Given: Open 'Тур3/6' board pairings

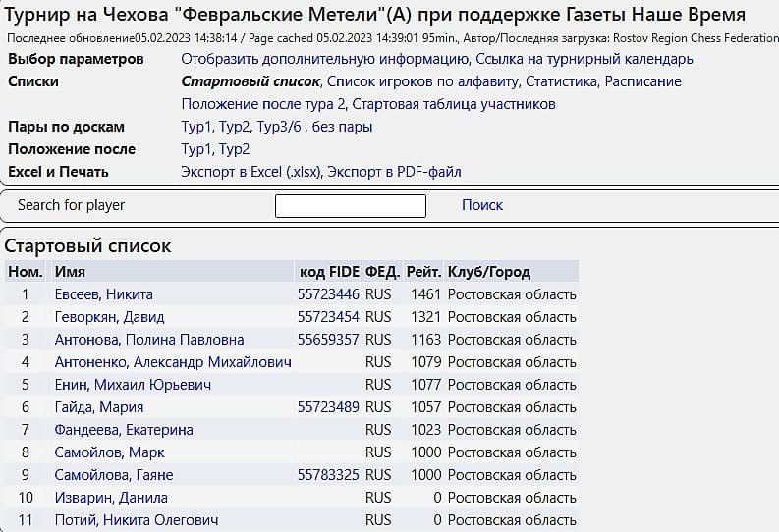Looking at the screenshot, I should [x=280, y=127].
